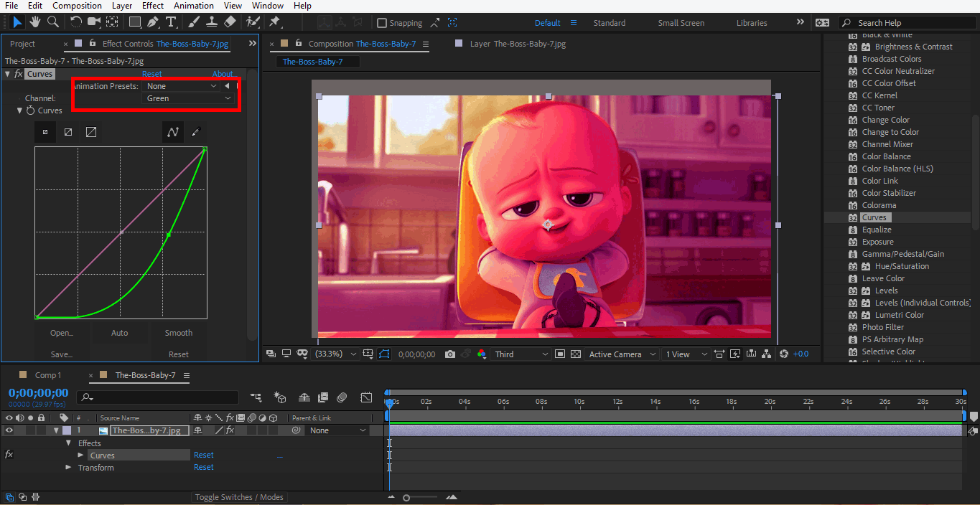The height and width of the screenshot is (505, 980).
Task: Click the Auto button under curve graph
Action: [120, 333]
